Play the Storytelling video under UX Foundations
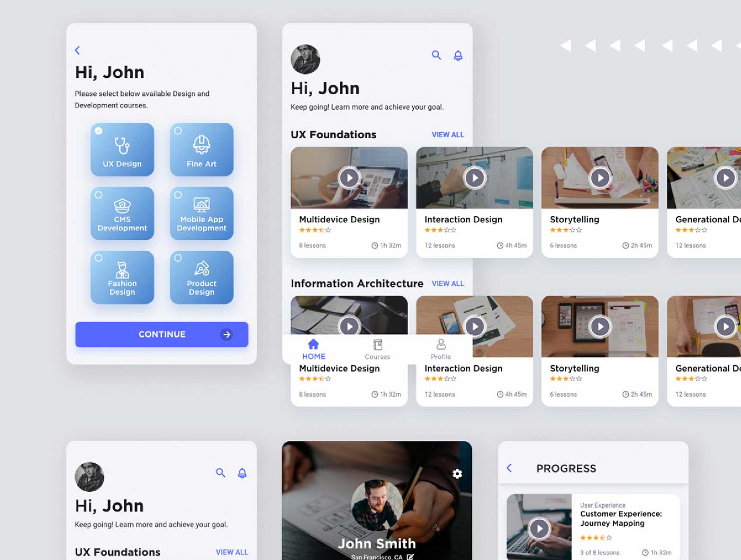 click(600, 178)
